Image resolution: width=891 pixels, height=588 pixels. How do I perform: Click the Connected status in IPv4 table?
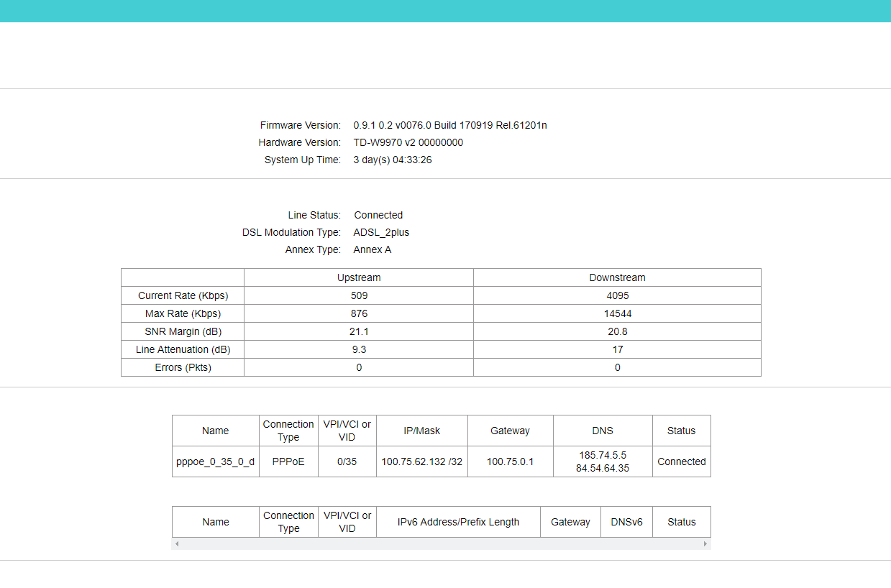click(681, 461)
